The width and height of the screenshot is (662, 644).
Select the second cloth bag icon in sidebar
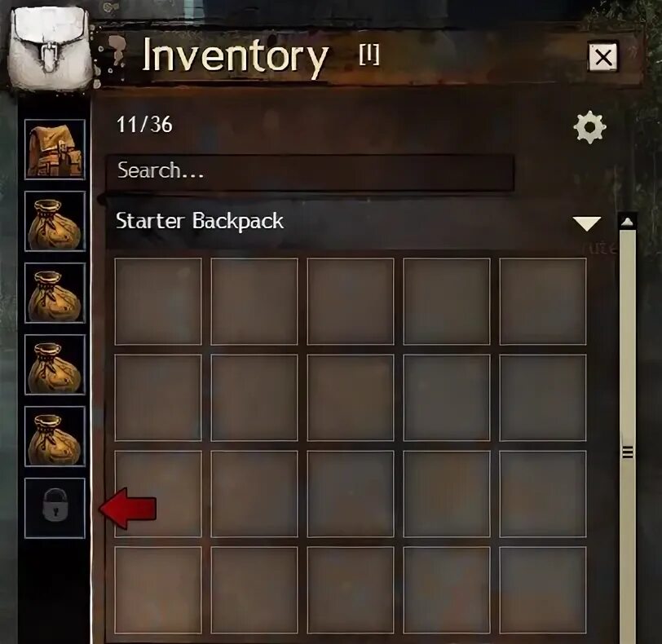point(55,293)
